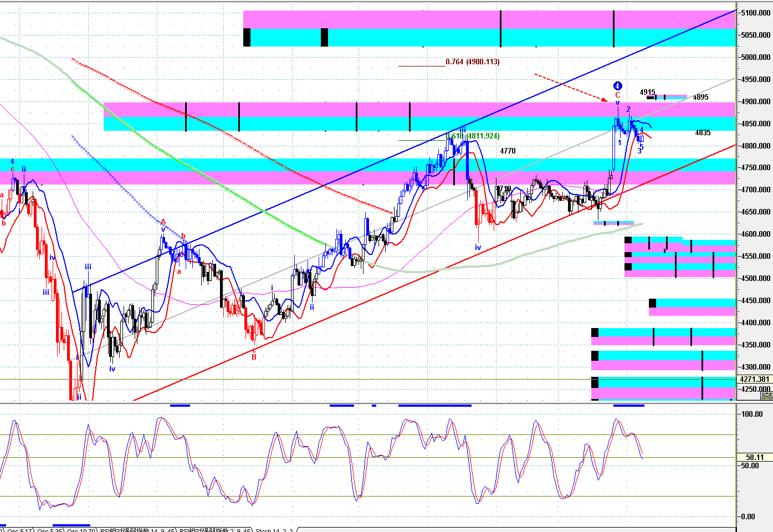Select the circled 4 wave marker
The image size is (773, 532).
617,86
